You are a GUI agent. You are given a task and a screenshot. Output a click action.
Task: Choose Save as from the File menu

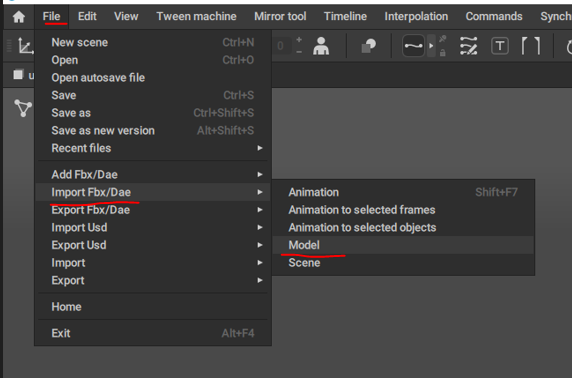pos(153,113)
